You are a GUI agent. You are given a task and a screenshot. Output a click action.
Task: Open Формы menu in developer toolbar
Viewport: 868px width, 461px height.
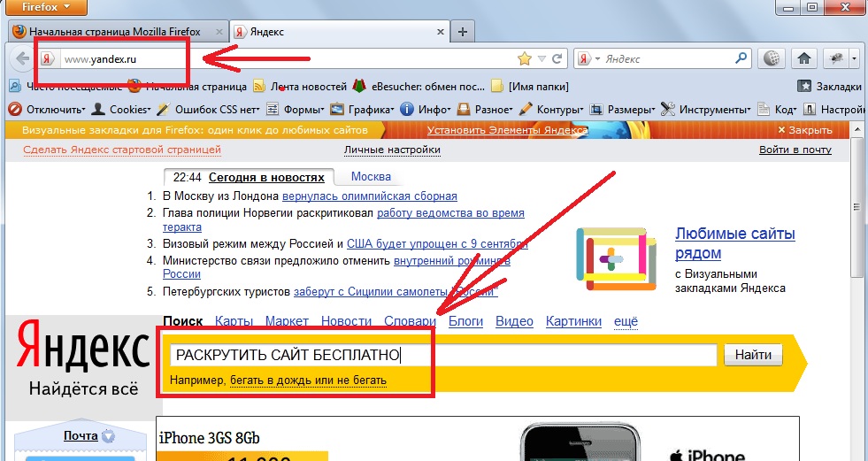pos(296,110)
